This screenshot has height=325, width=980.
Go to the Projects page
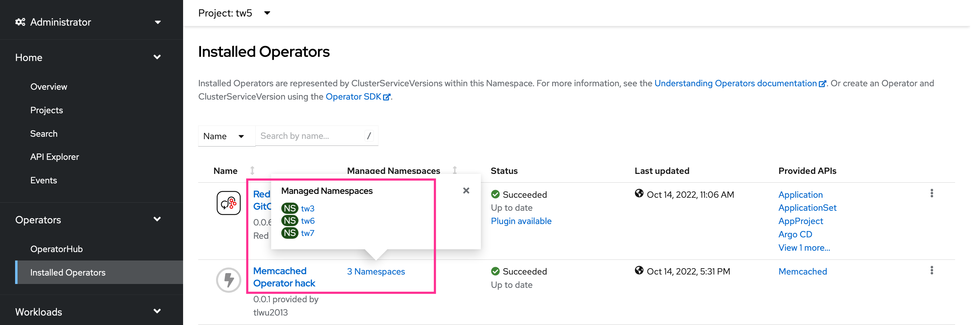point(46,110)
